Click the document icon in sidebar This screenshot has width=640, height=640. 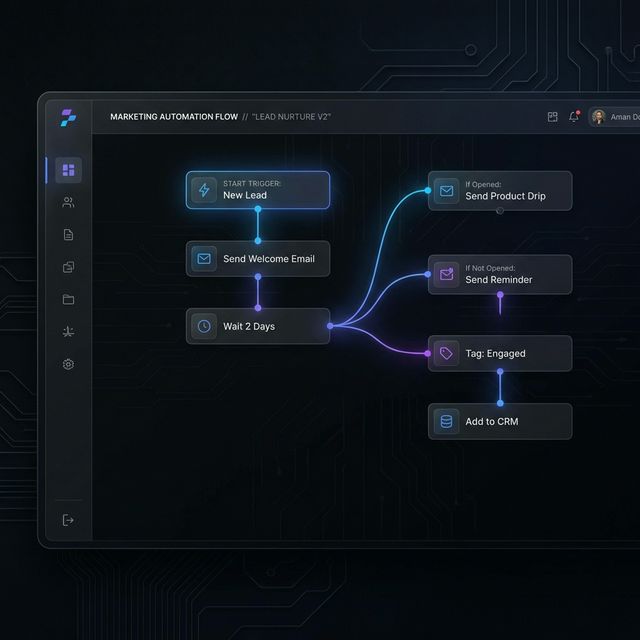click(x=68, y=235)
